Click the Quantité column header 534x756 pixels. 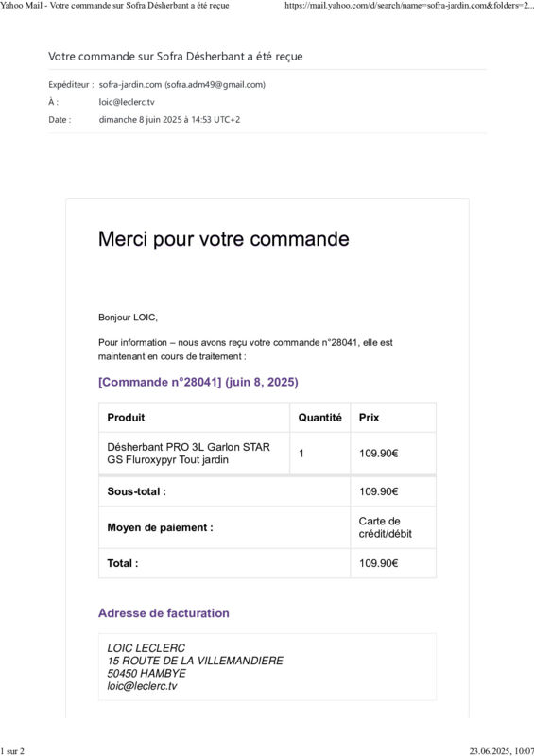pos(319,418)
